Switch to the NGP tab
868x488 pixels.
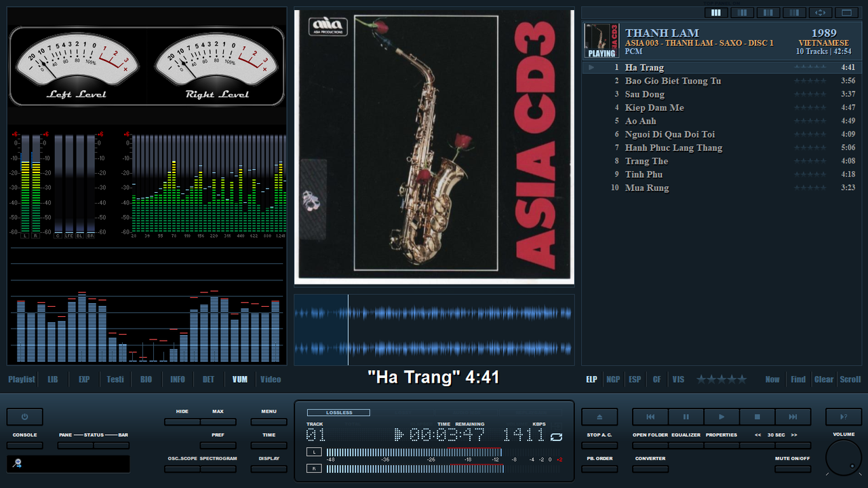(x=613, y=379)
